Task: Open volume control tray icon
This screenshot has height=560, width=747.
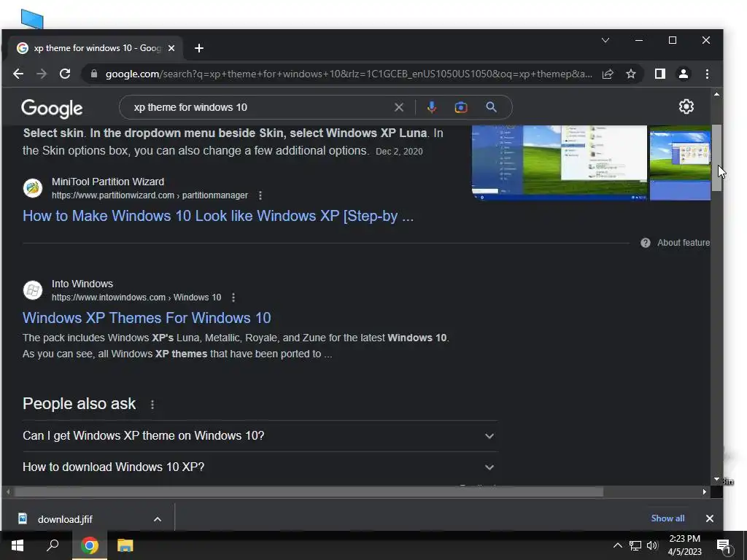Action: 652,545
